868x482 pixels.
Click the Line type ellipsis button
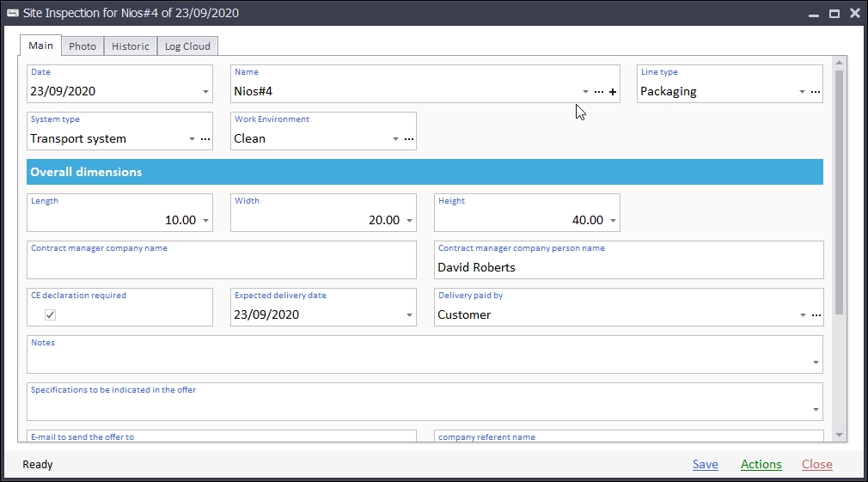click(816, 92)
